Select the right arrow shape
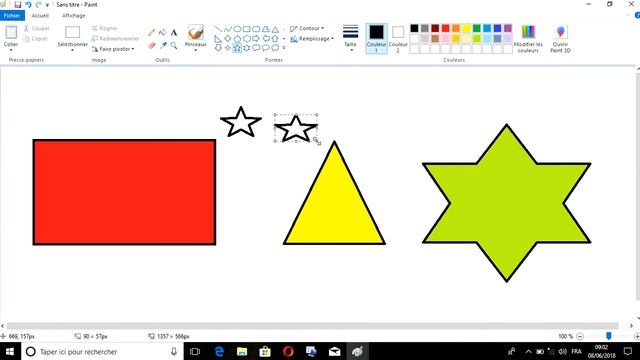Image resolution: width=640 pixels, height=360 pixels. (256, 39)
